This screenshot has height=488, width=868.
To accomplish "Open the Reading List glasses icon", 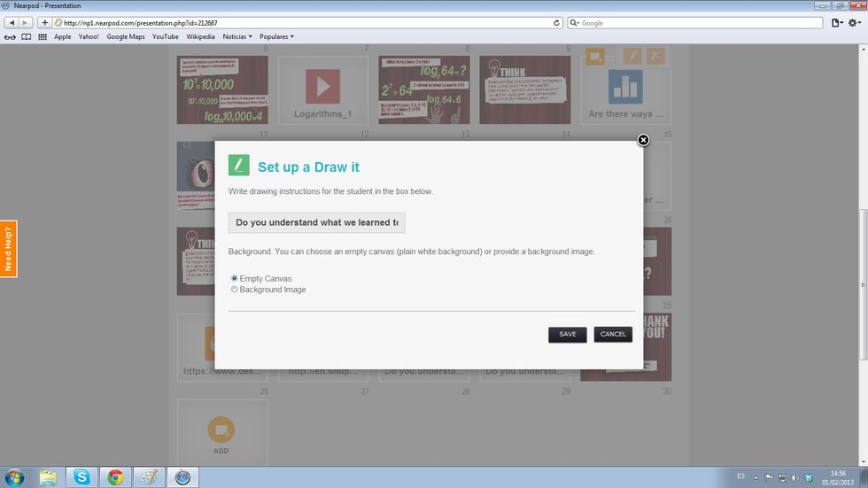I will 11,37.
